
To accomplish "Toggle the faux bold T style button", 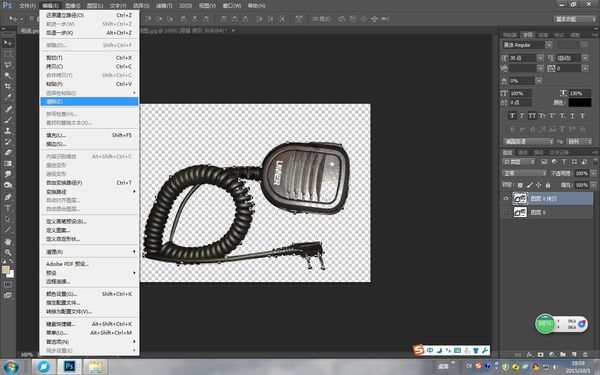I will (512, 116).
